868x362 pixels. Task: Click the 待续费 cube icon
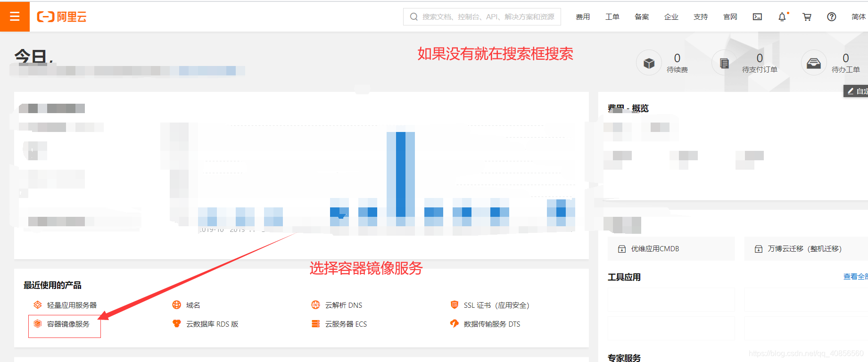point(649,63)
